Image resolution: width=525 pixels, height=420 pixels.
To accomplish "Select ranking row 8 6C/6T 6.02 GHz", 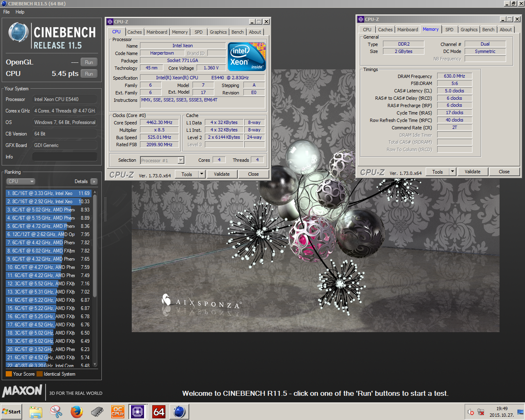I will 48,251.
